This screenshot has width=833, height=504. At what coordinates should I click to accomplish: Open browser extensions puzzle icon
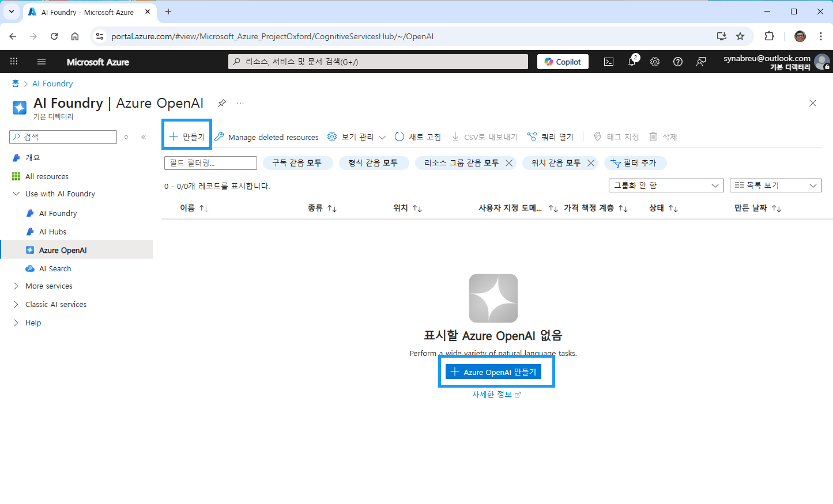769,36
